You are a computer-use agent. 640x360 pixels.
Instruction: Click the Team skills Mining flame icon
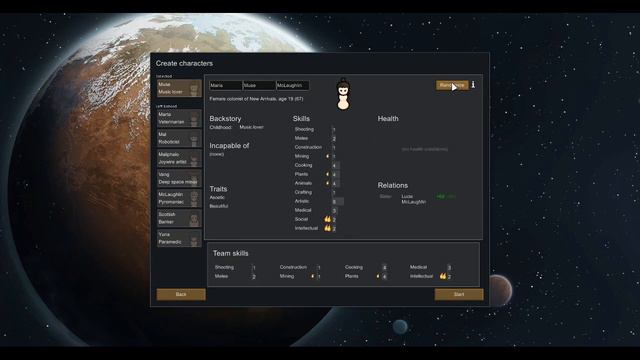[x=313, y=276]
